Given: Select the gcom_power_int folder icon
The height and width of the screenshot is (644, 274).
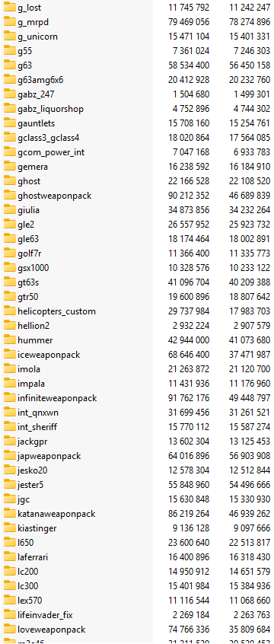Looking at the screenshot, I should 9,152.
